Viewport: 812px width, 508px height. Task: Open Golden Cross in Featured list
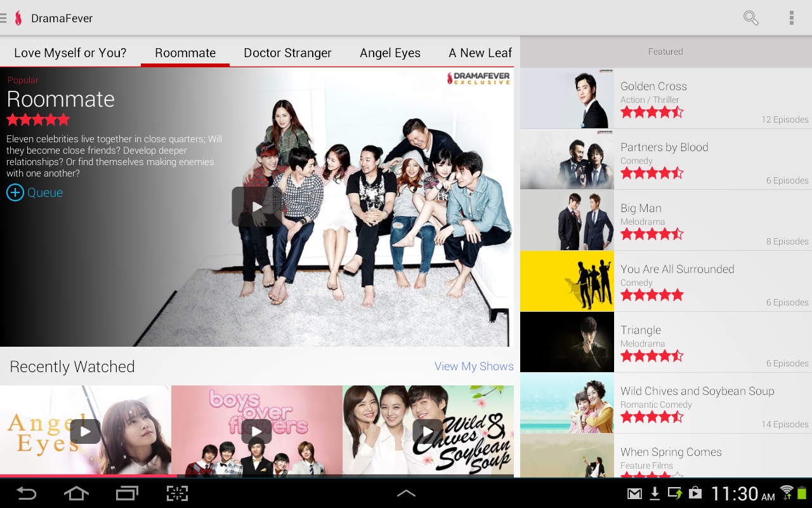[x=666, y=98]
